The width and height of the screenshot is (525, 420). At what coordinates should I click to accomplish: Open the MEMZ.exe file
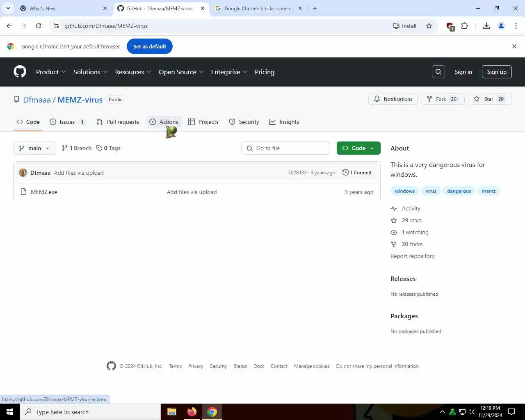point(44,192)
